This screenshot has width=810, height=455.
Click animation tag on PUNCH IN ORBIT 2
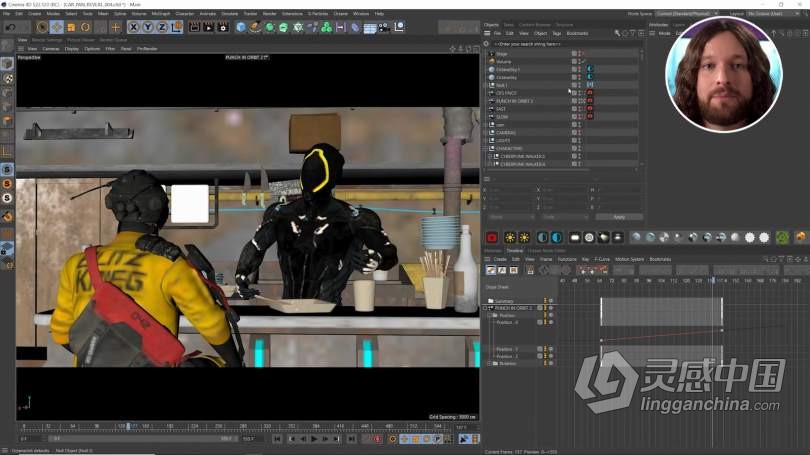[x=589, y=101]
